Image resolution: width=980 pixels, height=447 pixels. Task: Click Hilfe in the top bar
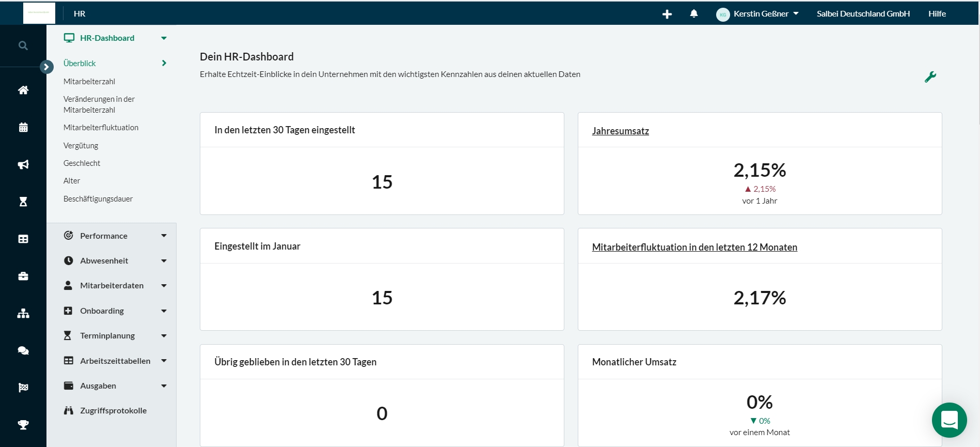(x=937, y=14)
